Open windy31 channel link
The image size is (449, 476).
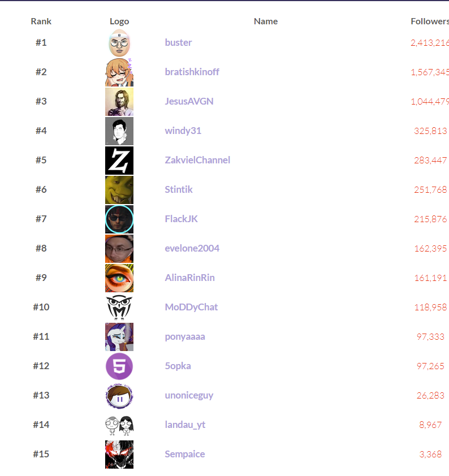[183, 131]
